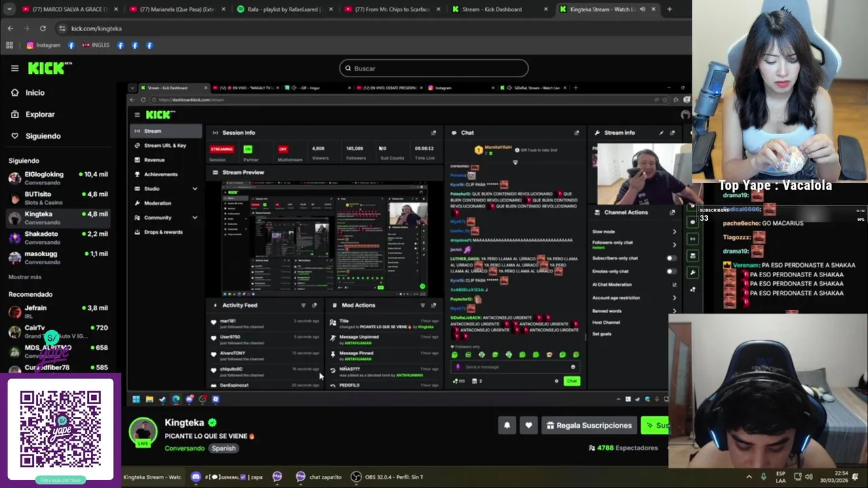Open Explorar in the Kick sidebar

pyautogui.click(x=40, y=115)
